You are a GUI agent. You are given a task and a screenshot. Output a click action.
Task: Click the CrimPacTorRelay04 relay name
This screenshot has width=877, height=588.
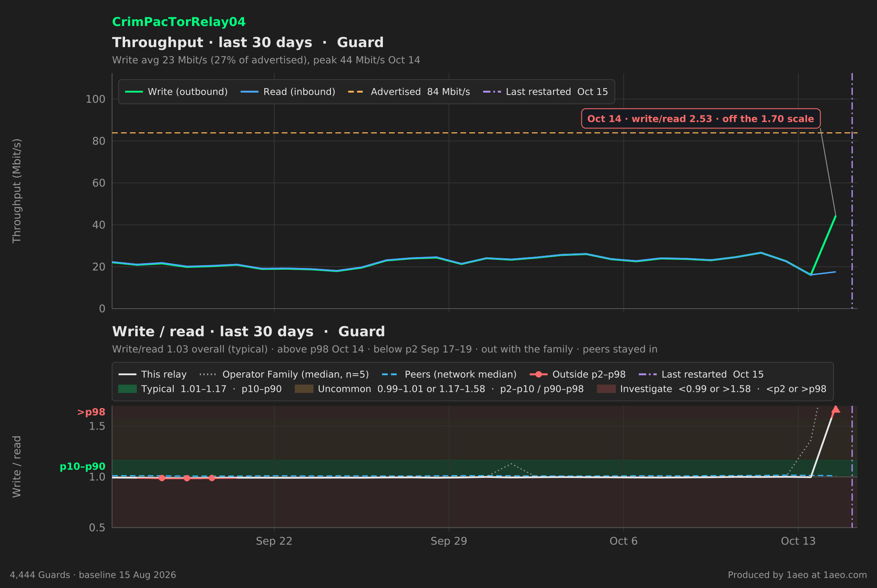[179, 22]
